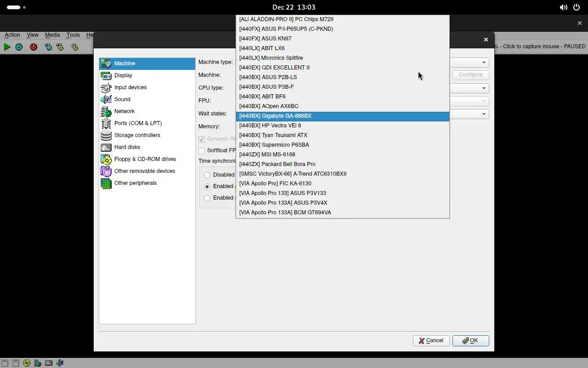This screenshot has width=588, height=368.
Task: Click the CD-ROM disc status bar icon
Action: 27,363
